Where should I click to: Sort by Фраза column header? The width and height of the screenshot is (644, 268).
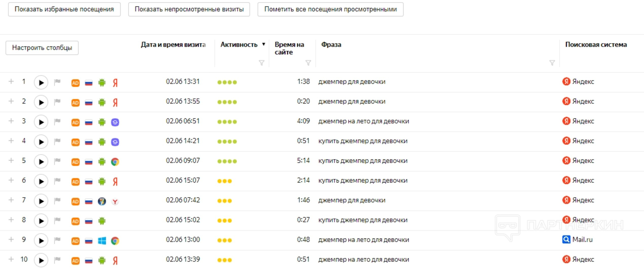[331, 45]
